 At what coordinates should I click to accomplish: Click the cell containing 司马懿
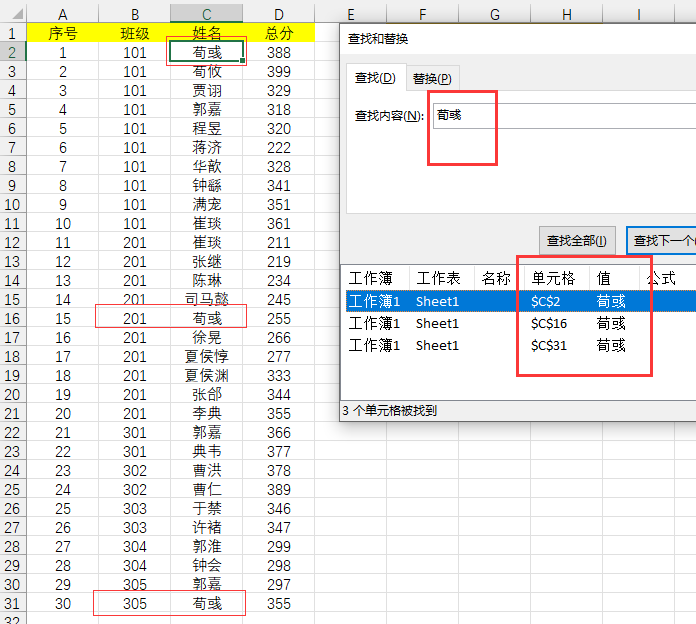pyautogui.click(x=207, y=299)
